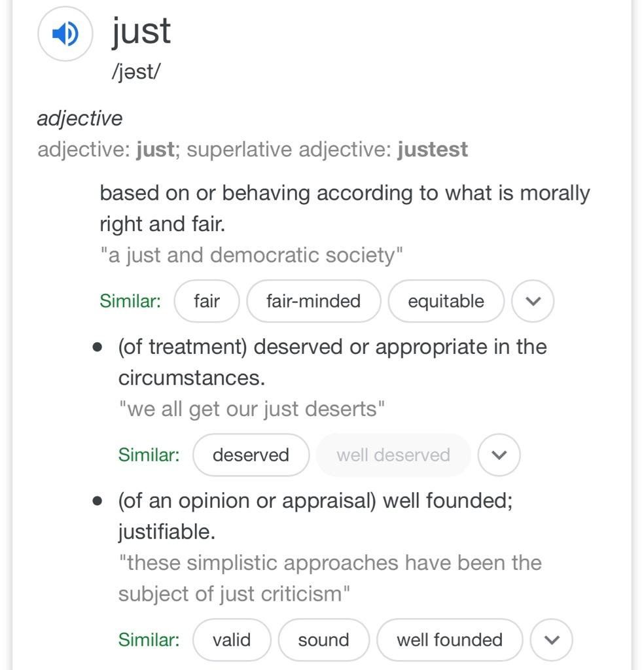
Task: Click the example 'a just and democratic society'
Action: coord(251,255)
